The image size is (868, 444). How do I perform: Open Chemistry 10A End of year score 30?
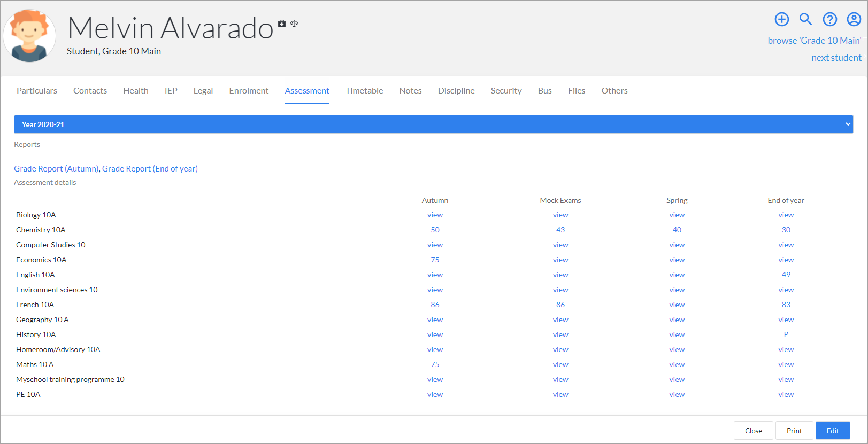(786, 230)
